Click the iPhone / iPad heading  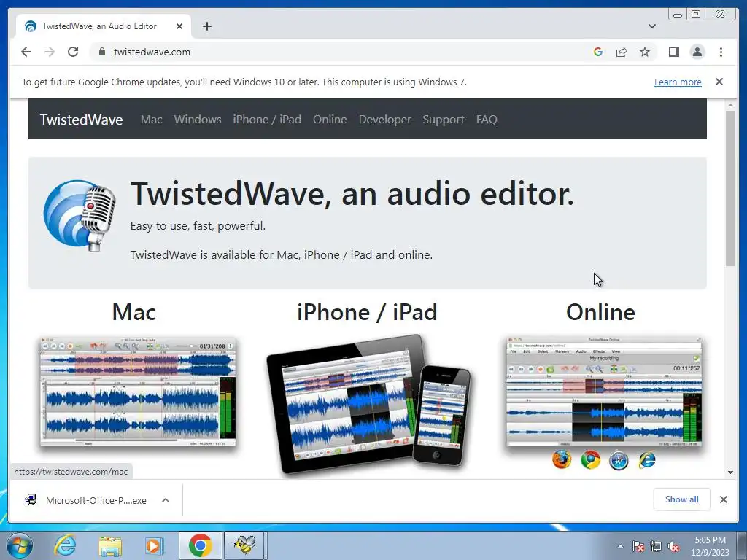click(367, 312)
